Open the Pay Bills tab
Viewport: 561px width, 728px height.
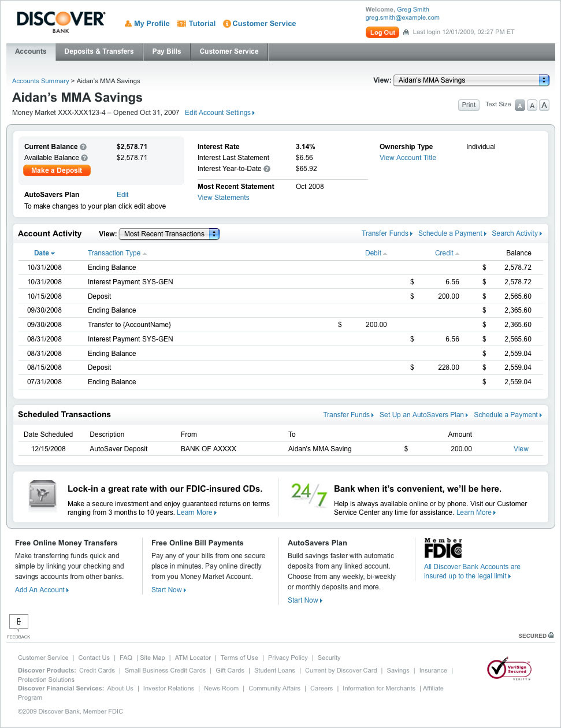tap(166, 51)
